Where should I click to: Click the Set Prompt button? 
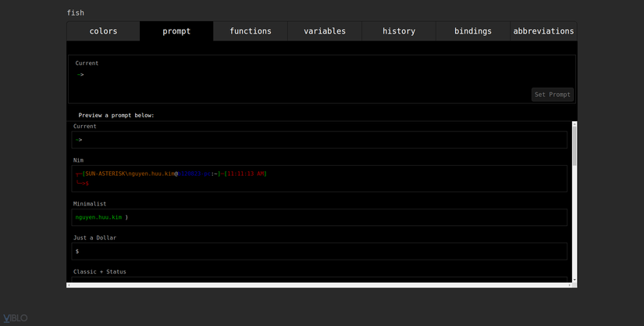[x=553, y=95]
